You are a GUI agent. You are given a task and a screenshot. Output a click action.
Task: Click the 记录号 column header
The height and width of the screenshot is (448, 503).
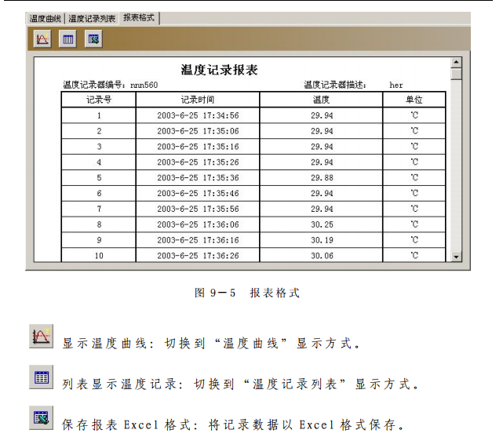[x=99, y=100]
